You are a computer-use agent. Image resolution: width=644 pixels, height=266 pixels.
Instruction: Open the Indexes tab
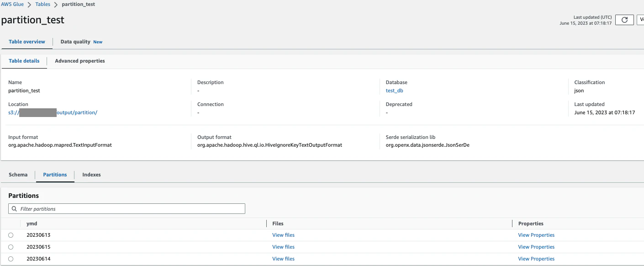(x=91, y=175)
